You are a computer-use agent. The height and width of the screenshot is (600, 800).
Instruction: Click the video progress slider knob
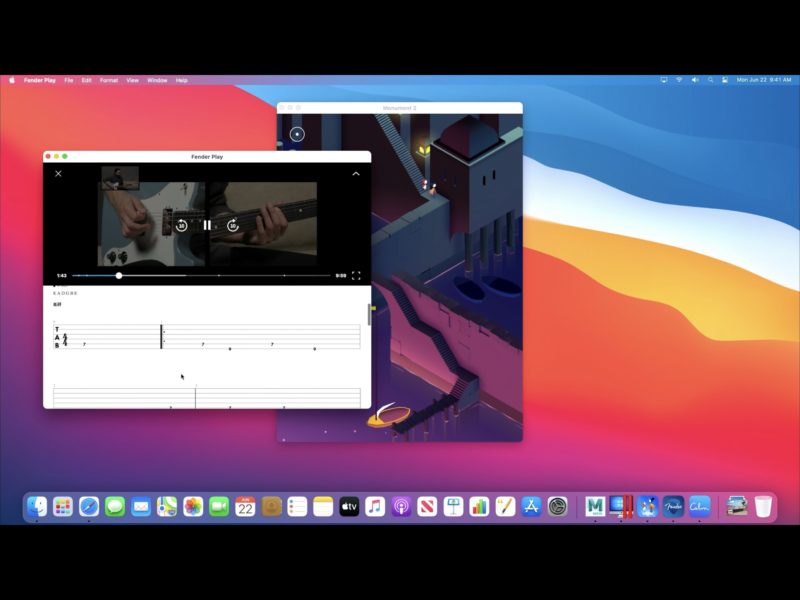pos(119,276)
